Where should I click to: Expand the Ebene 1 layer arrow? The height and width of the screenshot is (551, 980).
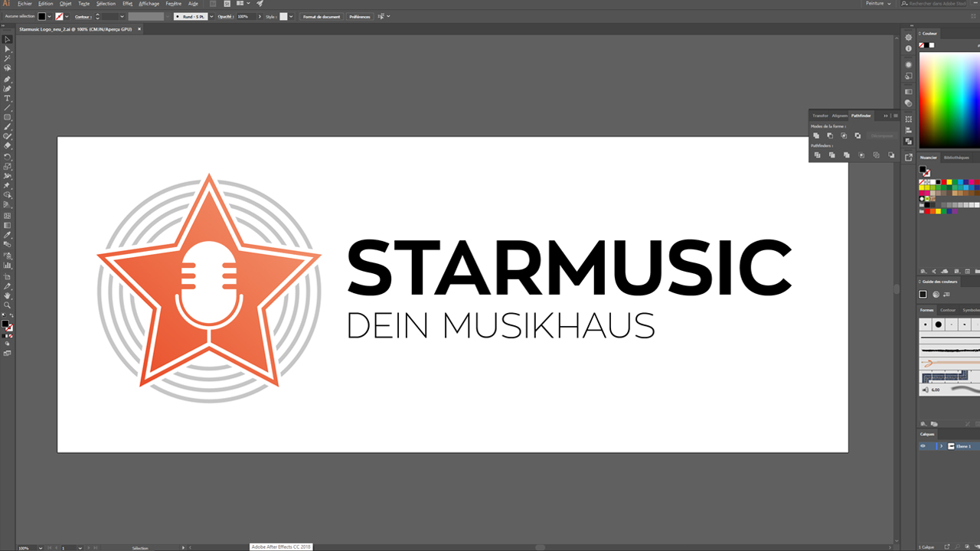tap(941, 446)
